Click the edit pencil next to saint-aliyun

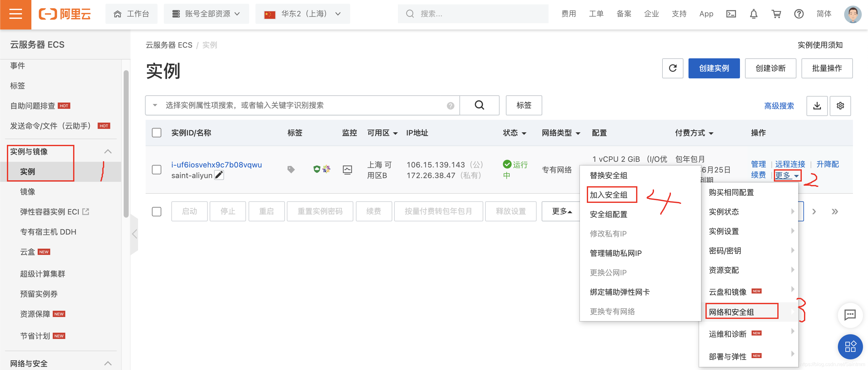[x=219, y=175]
